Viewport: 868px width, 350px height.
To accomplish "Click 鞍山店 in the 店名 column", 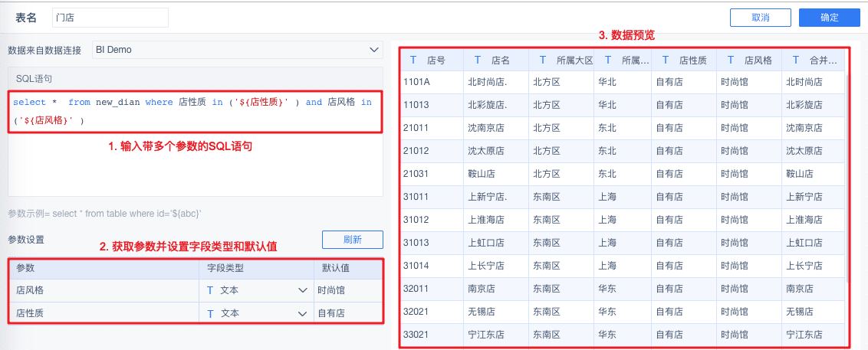I will tap(496, 174).
